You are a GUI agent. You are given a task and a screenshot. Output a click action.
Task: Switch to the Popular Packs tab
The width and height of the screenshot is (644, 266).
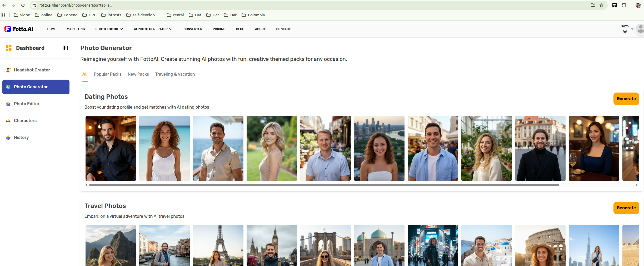(x=108, y=74)
